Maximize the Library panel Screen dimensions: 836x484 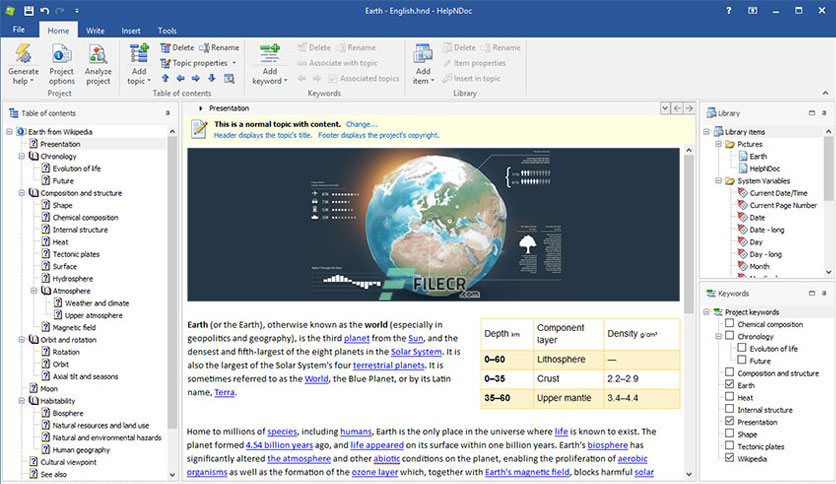click(x=811, y=113)
